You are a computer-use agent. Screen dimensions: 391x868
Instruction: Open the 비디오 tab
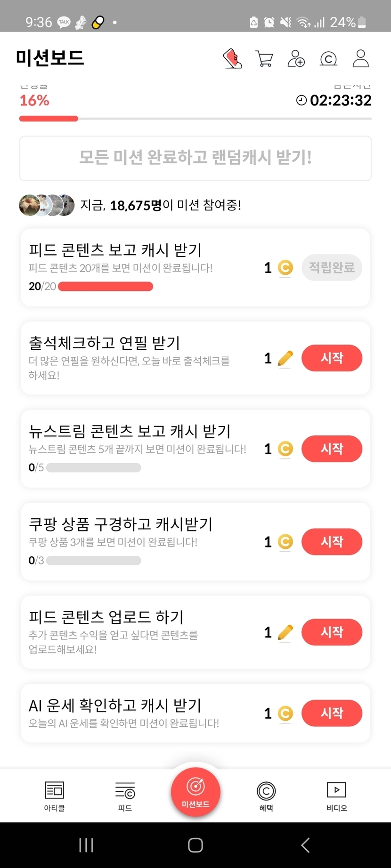(x=336, y=796)
